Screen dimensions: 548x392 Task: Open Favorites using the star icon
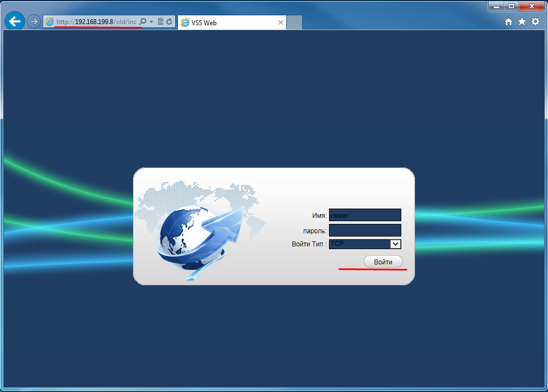(x=522, y=21)
